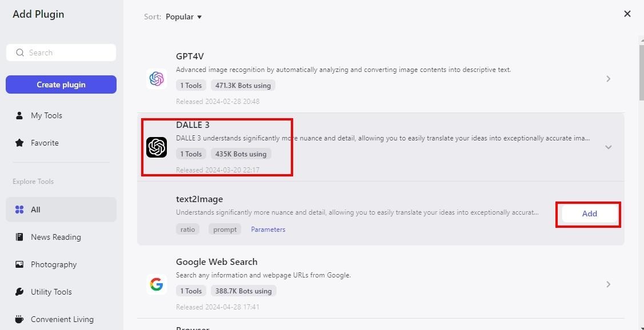Select Utility Tools wrench icon
Image resolution: width=644 pixels, height=330 pixels.
tap(19, 292)
